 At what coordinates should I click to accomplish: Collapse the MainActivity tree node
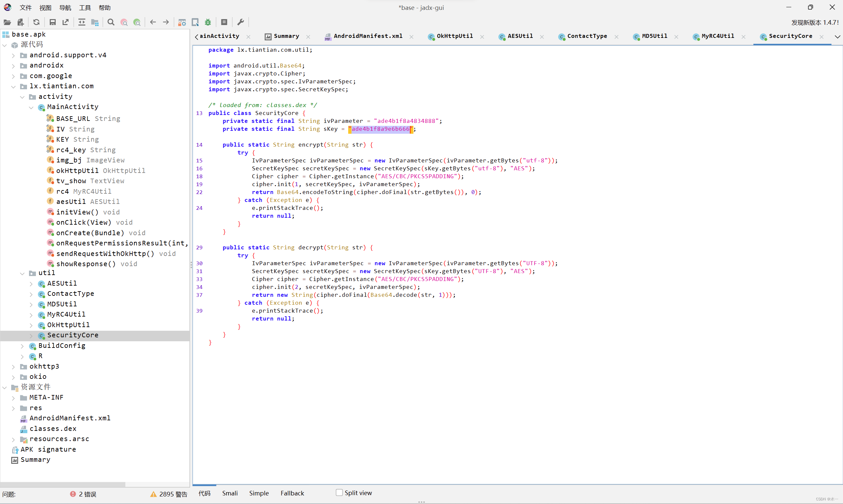(31, 107)
